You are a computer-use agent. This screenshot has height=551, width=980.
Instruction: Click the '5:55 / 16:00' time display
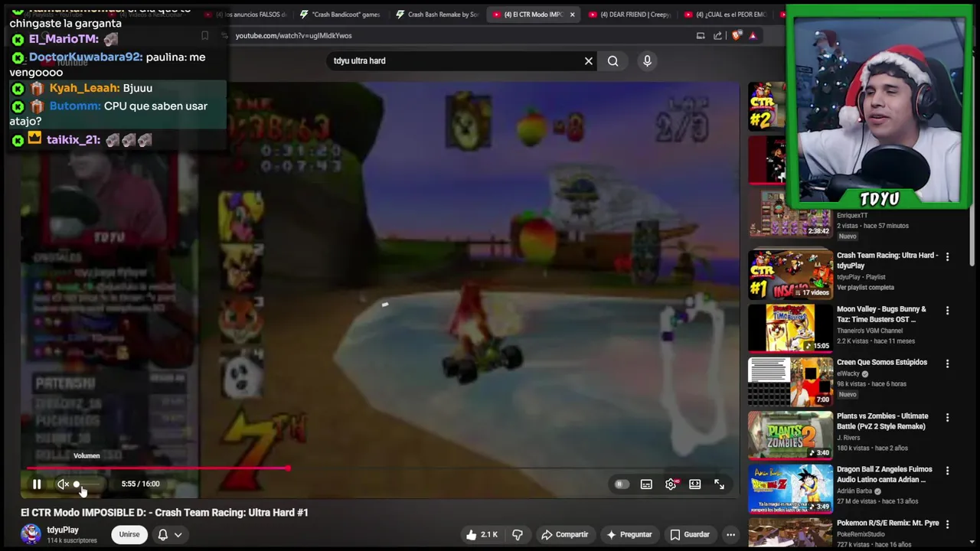pyautogui.click(x=140, y=484)
